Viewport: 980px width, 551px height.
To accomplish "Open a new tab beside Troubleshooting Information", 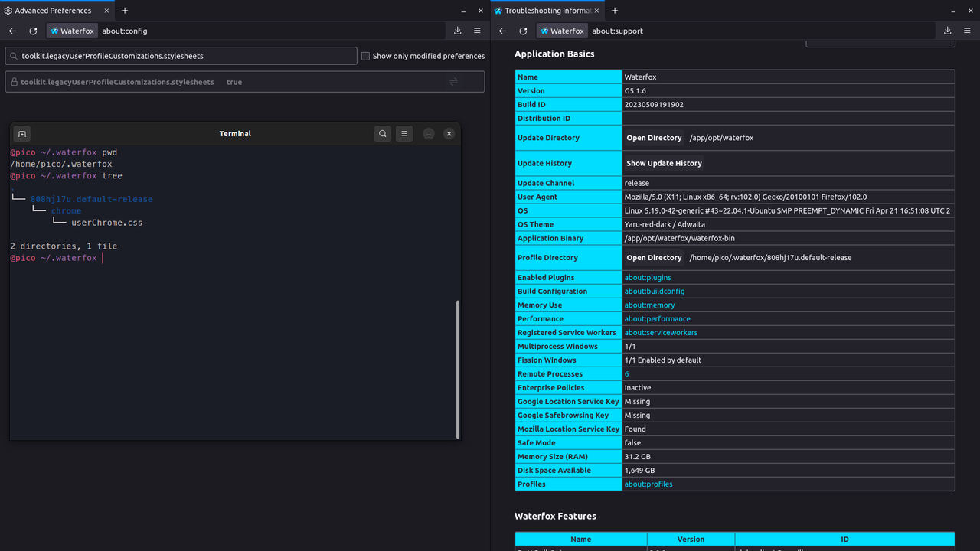I will pyautogui.click(x=615, y=11).
